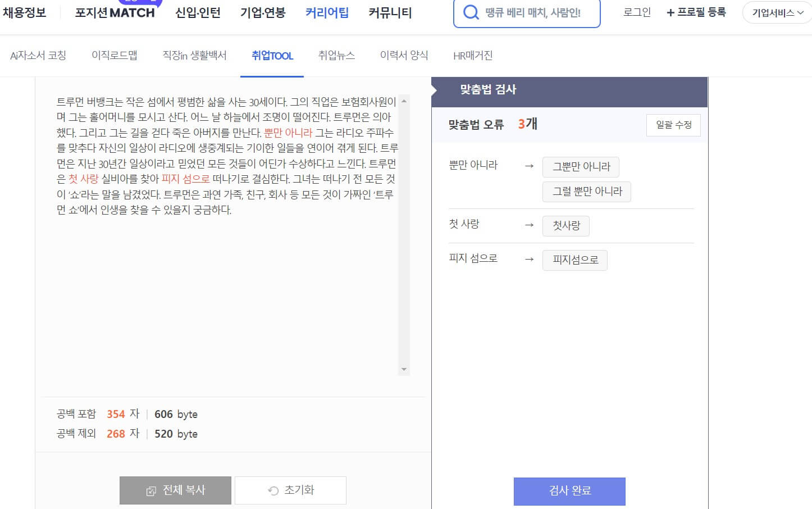Open the 기업서비스 dropdown
The image size is (812, 509).
pos(777,12)
